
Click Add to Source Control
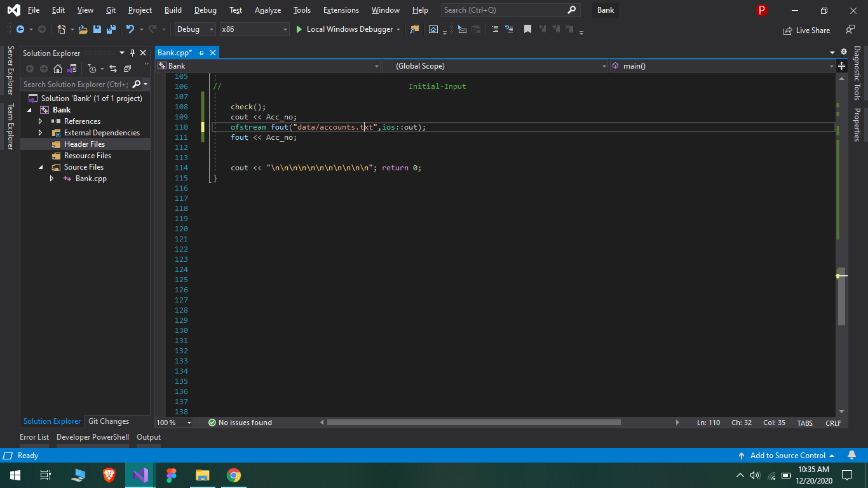(x=787, y=456)
